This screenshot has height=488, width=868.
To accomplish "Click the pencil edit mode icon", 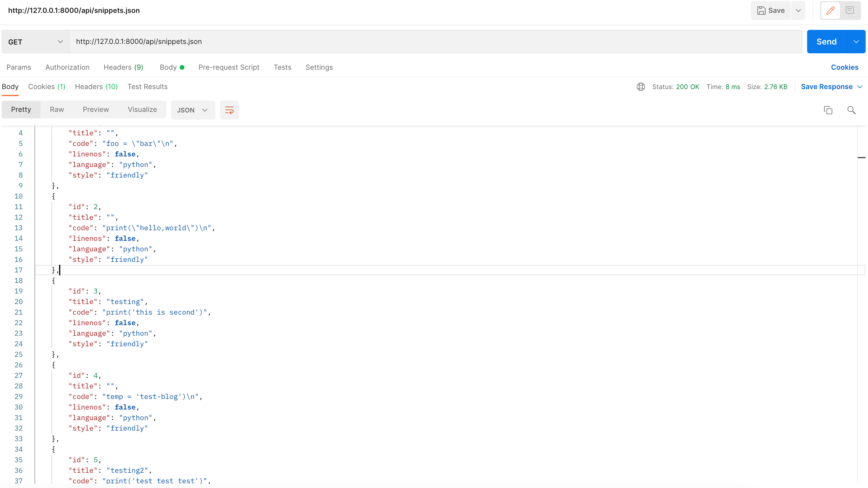I will [x=830, y=11].
